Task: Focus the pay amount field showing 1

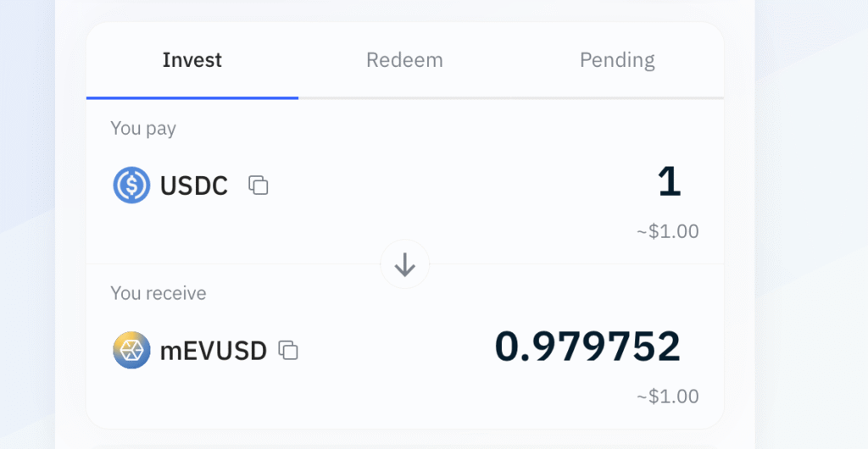Action: tap(669, 182)
